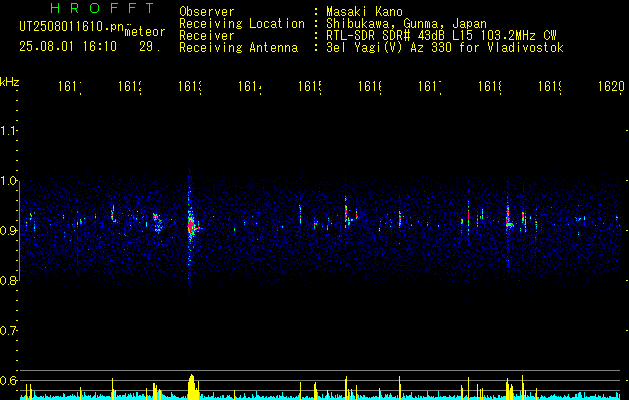Click the date 25.08.01 16:10 text
This screenshot has width=629, height=400.
click(68, 47)
